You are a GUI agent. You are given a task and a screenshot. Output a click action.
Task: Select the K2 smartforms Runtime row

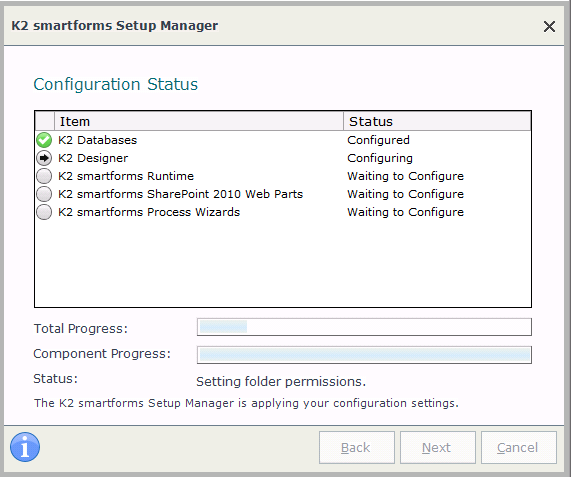coord(283,176)
